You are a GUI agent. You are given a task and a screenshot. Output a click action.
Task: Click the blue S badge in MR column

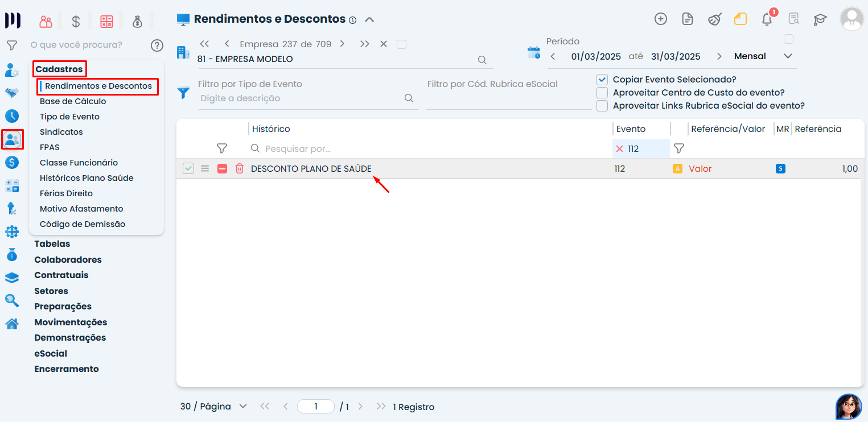[x=780, y=168]
